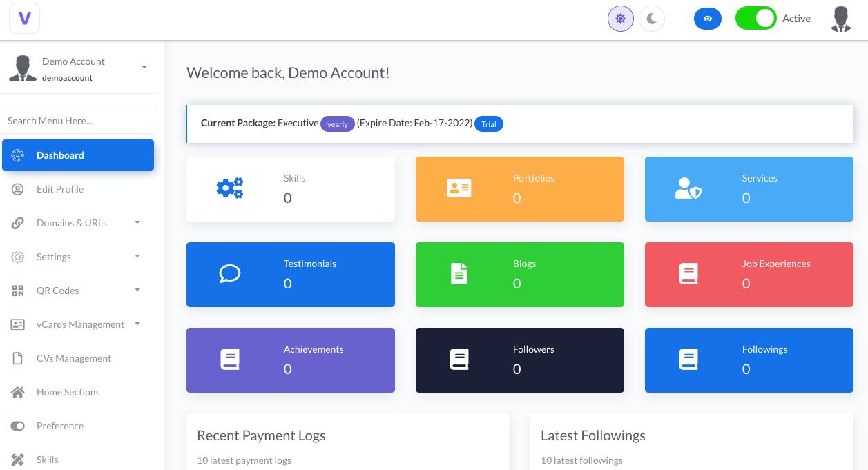The height and width of the screenshot is (470, 868).
Task: Click the Services user-shield icon
Action: (688, 188)
